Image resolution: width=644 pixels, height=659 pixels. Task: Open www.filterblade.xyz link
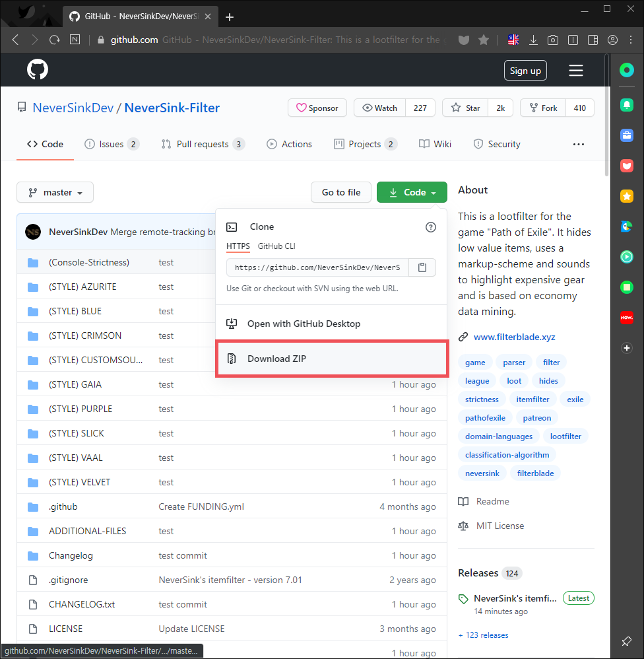tap(514, 337)
